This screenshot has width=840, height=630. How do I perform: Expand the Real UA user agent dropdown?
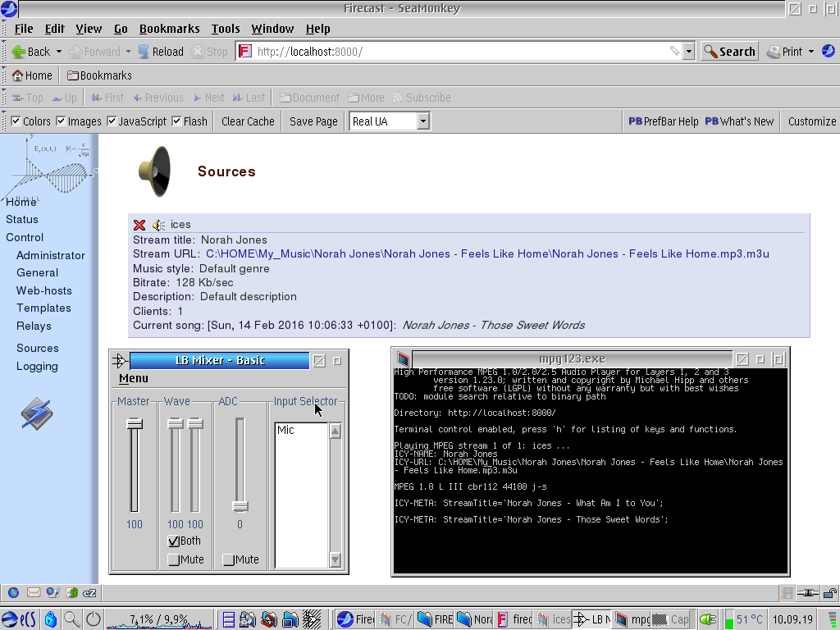(422, 121)
